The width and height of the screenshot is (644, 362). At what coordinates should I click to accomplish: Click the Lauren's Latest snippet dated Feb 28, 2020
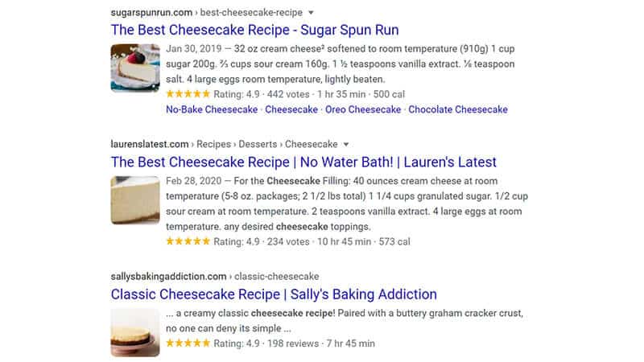click(347, 204)
